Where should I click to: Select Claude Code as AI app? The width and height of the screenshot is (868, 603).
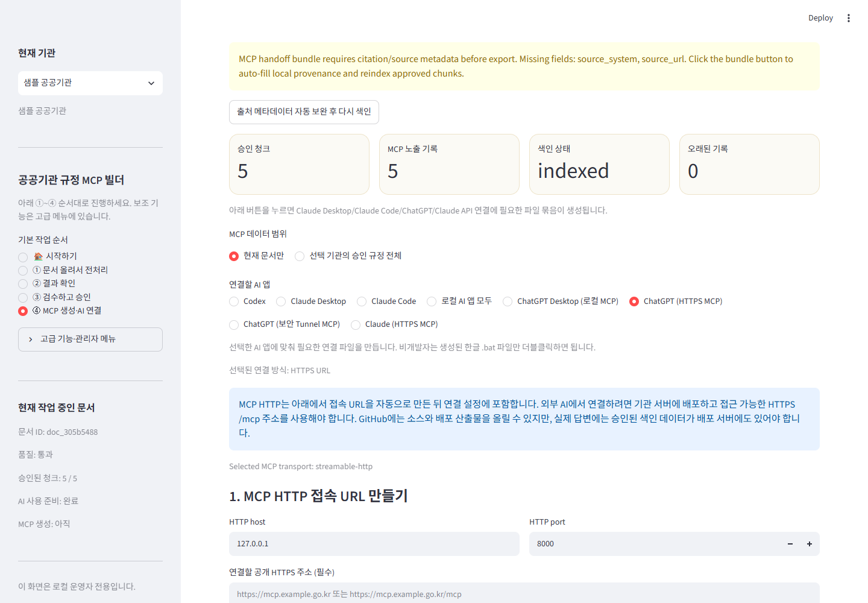tap(386, 301)
